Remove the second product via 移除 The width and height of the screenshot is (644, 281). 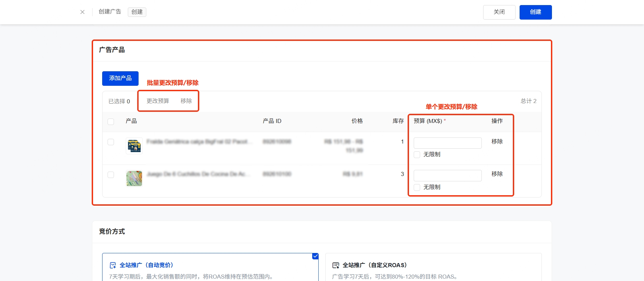point(497,174)
